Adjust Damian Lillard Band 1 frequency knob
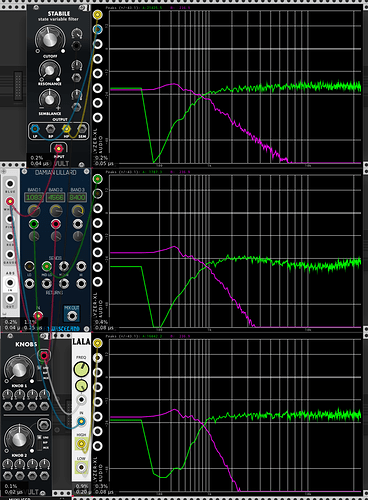The width and height of the screenshot is (368, 500). [x=34, y=210]
